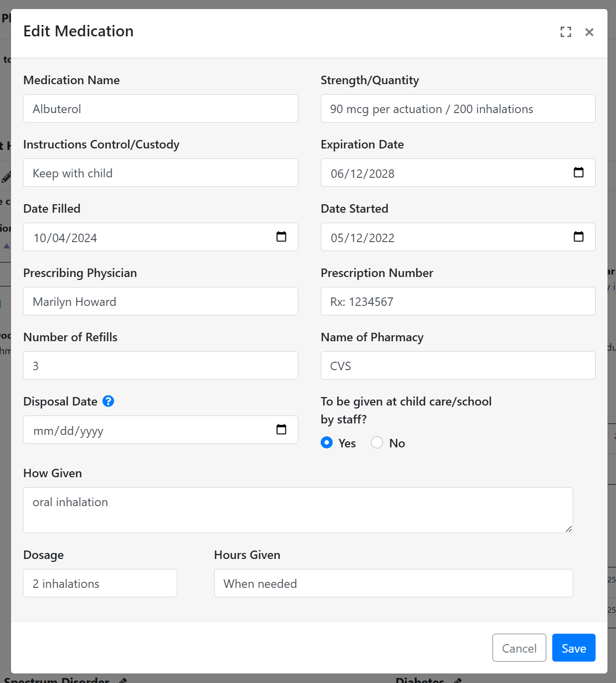Edit the How Given text area
Image resolution: width=616 pixels, height=683 pixels.
coord(298,510)
